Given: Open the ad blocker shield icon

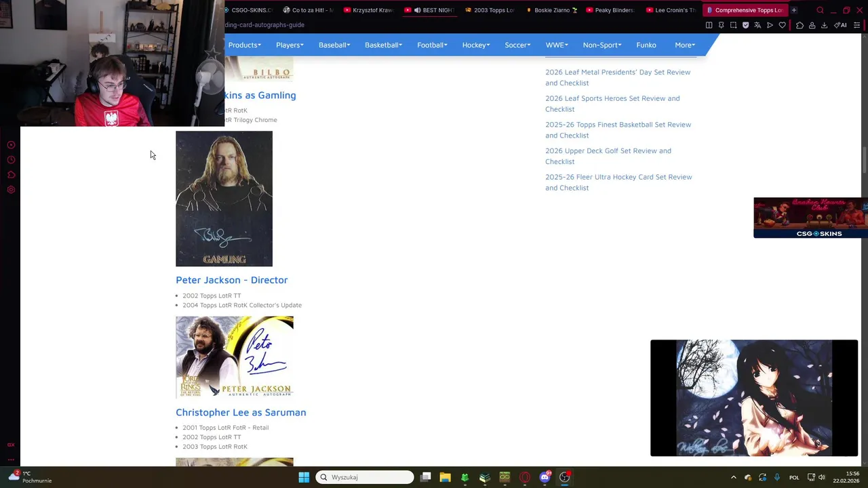Looking at the screenshot, I should 745,25.
